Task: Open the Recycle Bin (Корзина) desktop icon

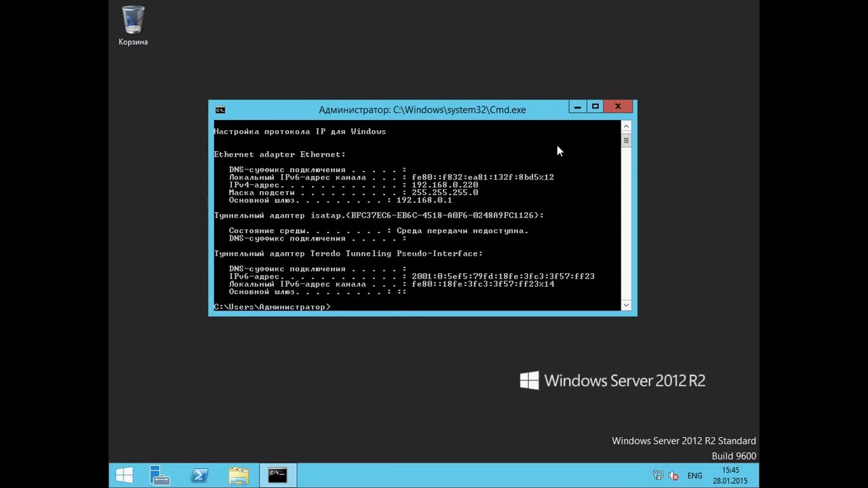Action: point(133,26)
